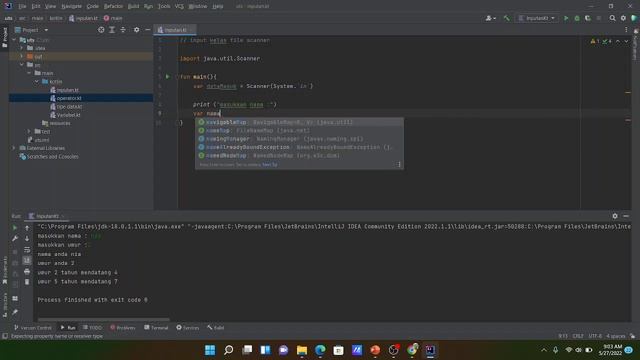Open completion popup options menu

[399, 164]
